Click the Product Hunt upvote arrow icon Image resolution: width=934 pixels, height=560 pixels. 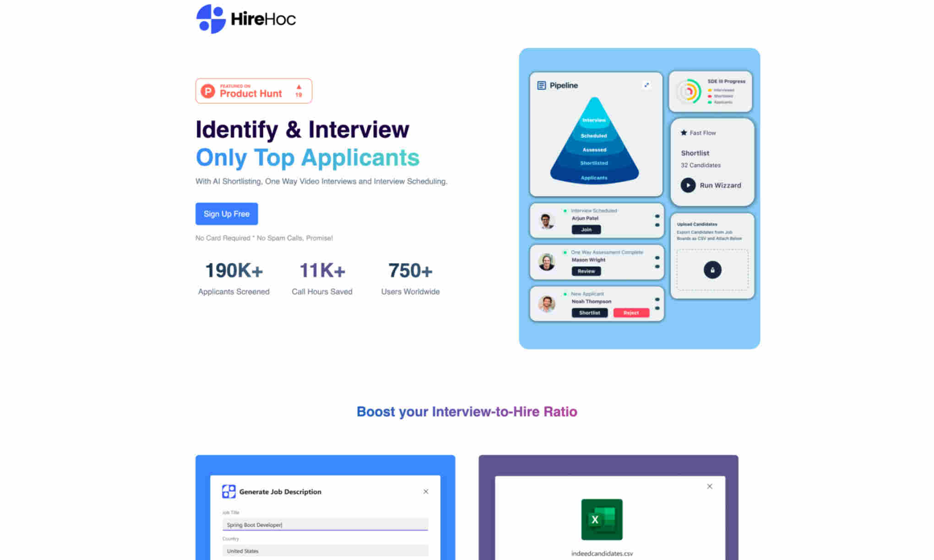coord(299,86)
